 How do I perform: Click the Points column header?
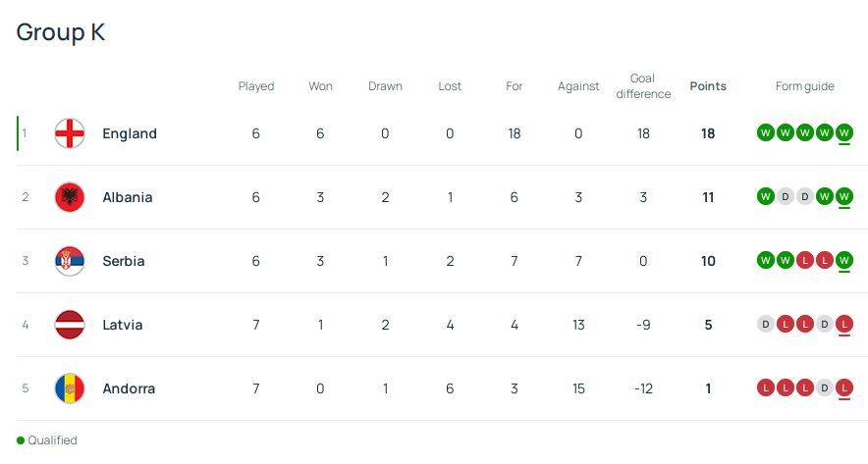(708, 86)
